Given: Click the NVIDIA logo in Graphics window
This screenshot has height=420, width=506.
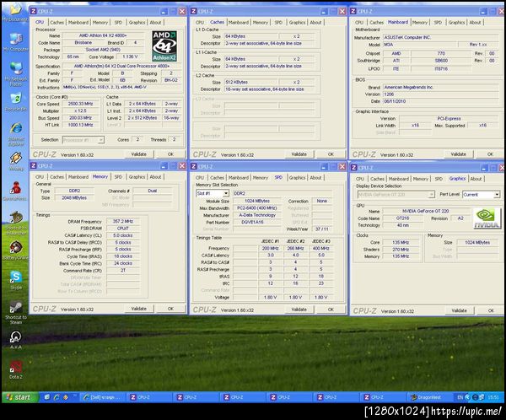Looking at the screenshot, I should pos(487,218).
